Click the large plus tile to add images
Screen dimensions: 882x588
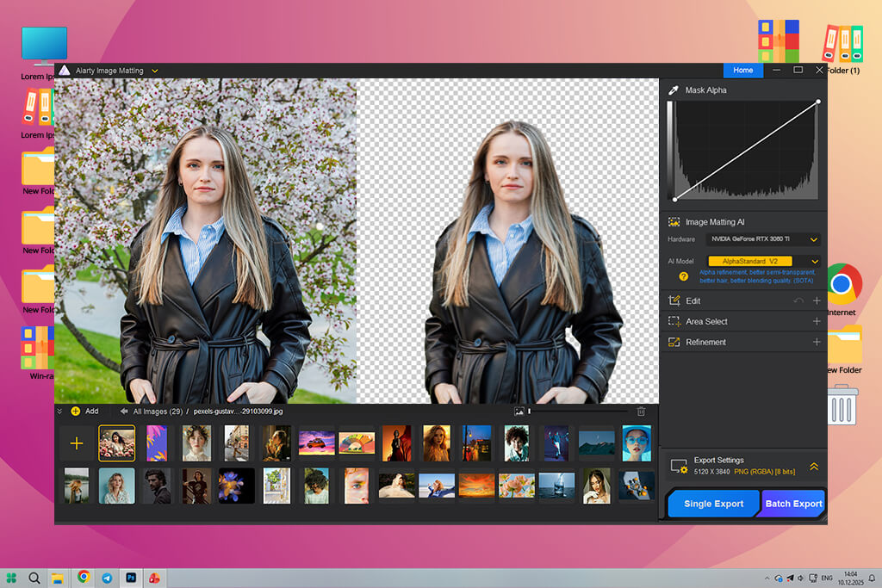click(77, 443)
